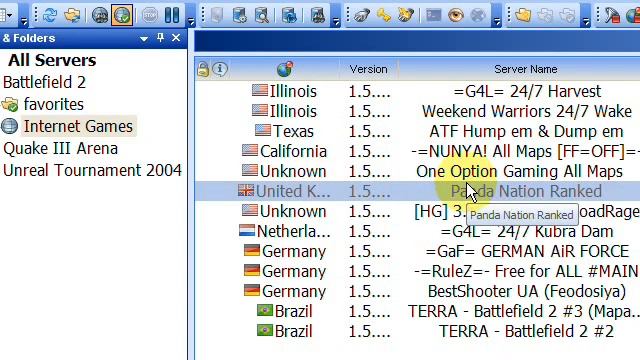Click the United K... location cell
640x360 pixels.
point(284,191)
